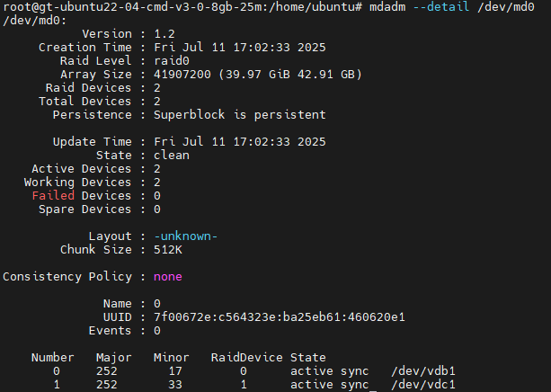Click the -unknown- Layout value
This screenshot has width=551, height=392.
(x=185, y=236)
